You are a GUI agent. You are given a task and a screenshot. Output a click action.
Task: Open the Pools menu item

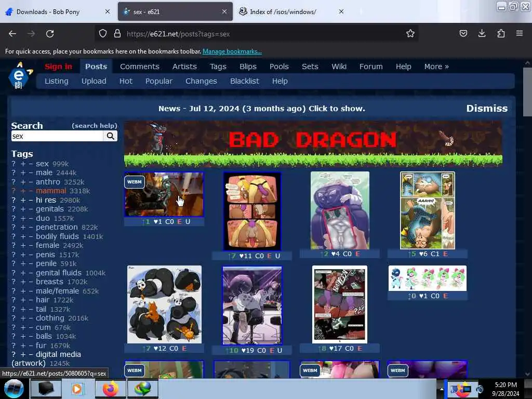pos(279,66)
